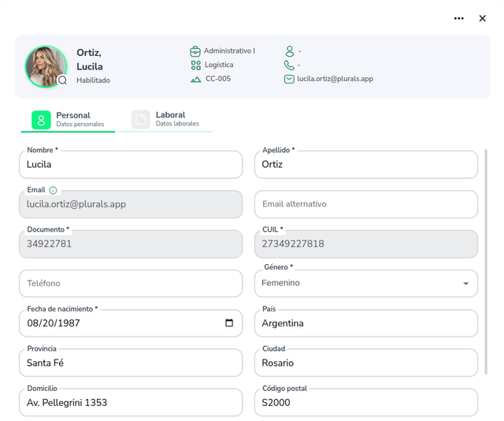This screenshot has width=504, height=421.
Task: Focus the Teléfono input field
Action: coord(130,284)
